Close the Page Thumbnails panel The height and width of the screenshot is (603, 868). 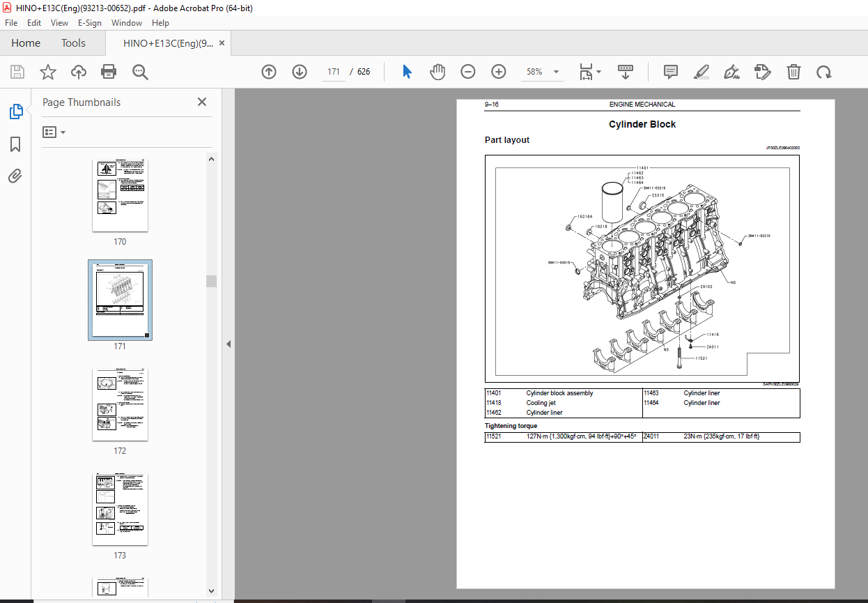pyautogui.click(x=202, y=102)
